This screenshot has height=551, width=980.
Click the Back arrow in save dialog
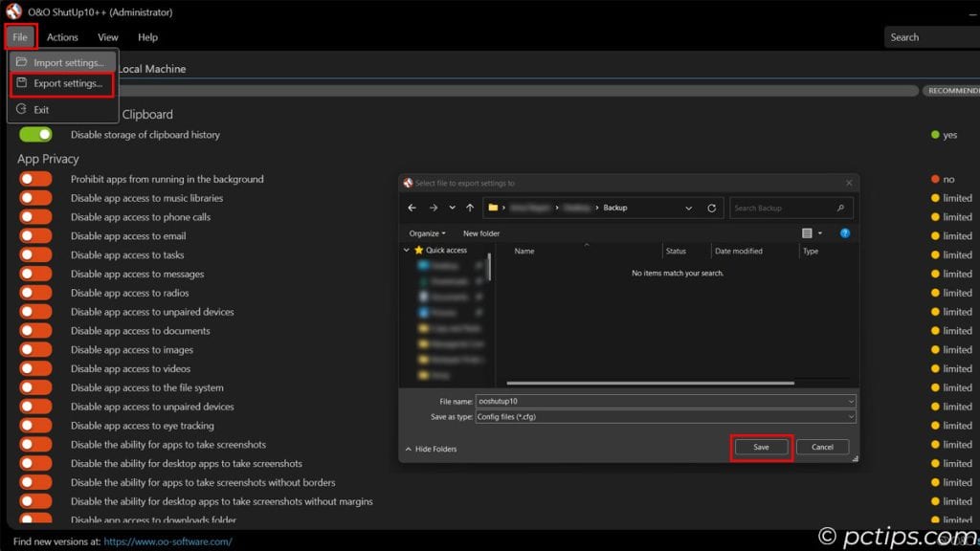[412, 208]
